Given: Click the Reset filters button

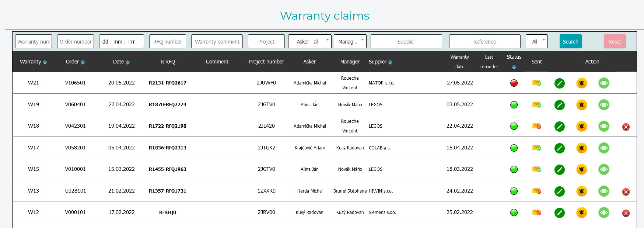Looking at the screenshot, I should pyautogui.click(x=614, y=42).
